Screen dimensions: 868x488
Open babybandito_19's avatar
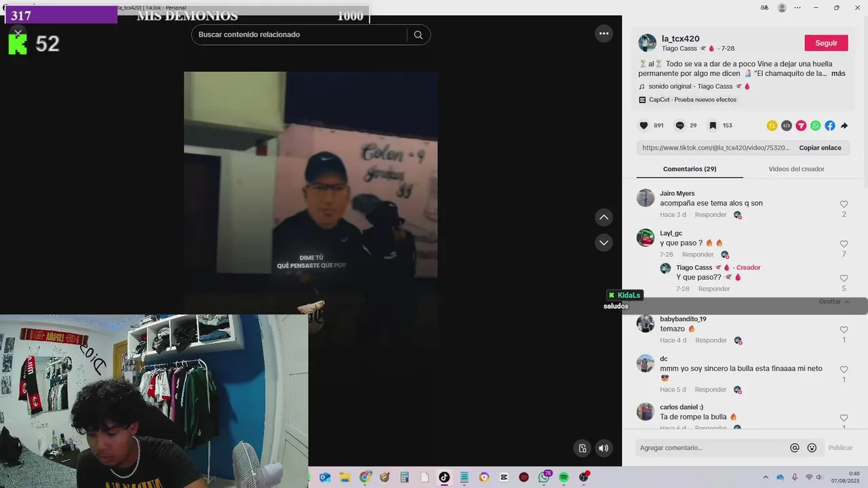coord(645,323)
